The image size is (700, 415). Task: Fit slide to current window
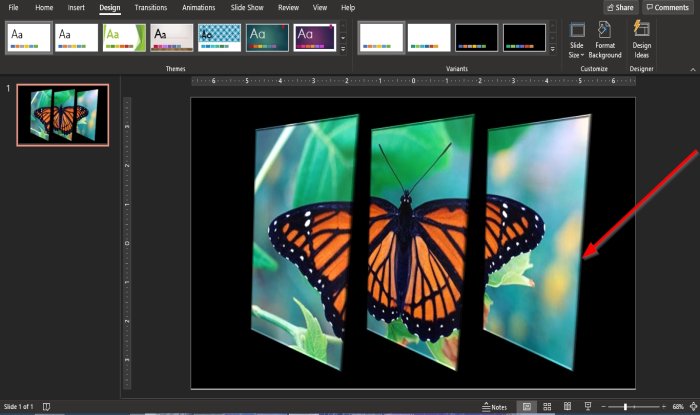(693, 407)
